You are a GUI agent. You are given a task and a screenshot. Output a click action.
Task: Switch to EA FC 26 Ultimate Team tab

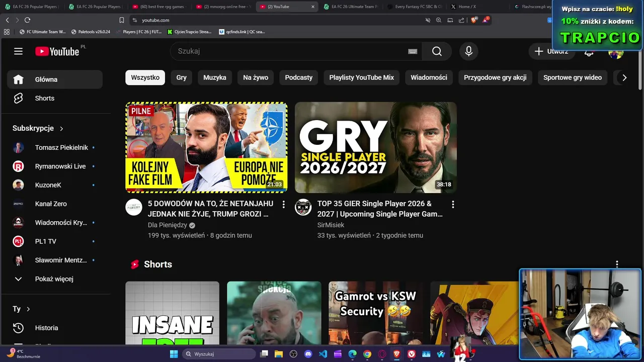click(350, 7)
